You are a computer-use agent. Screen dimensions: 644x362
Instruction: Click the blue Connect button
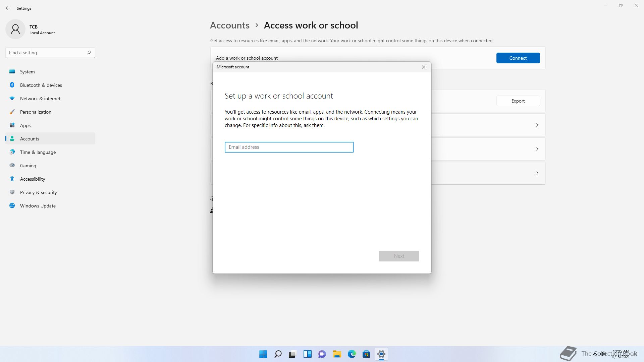coord(518,58)
